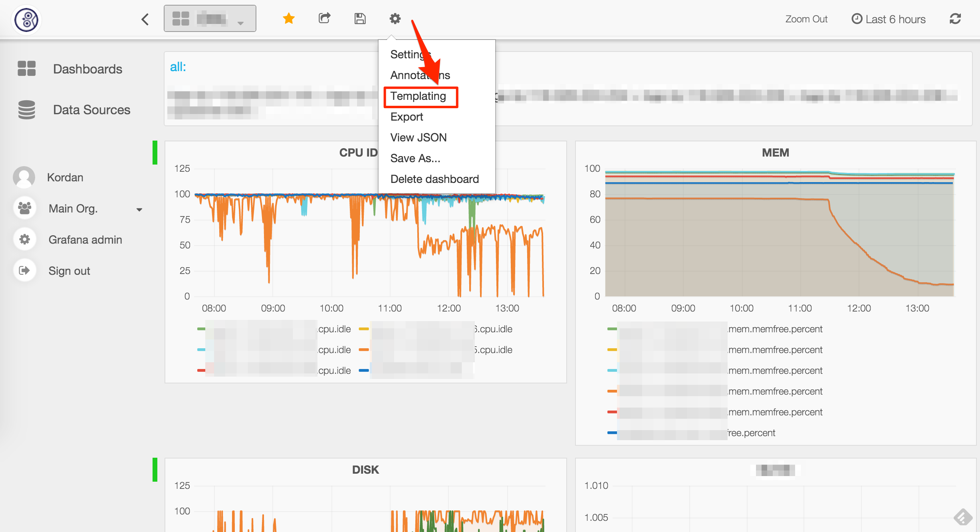980x532 pixels.
Task: Open the dashboard picker dropdown
Action: 210,18
